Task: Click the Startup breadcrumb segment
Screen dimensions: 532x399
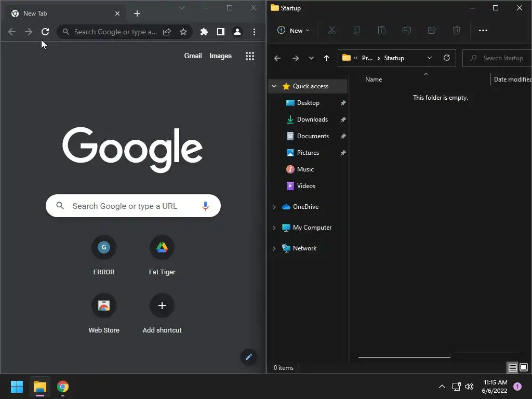Action: (x=394, y=58)
